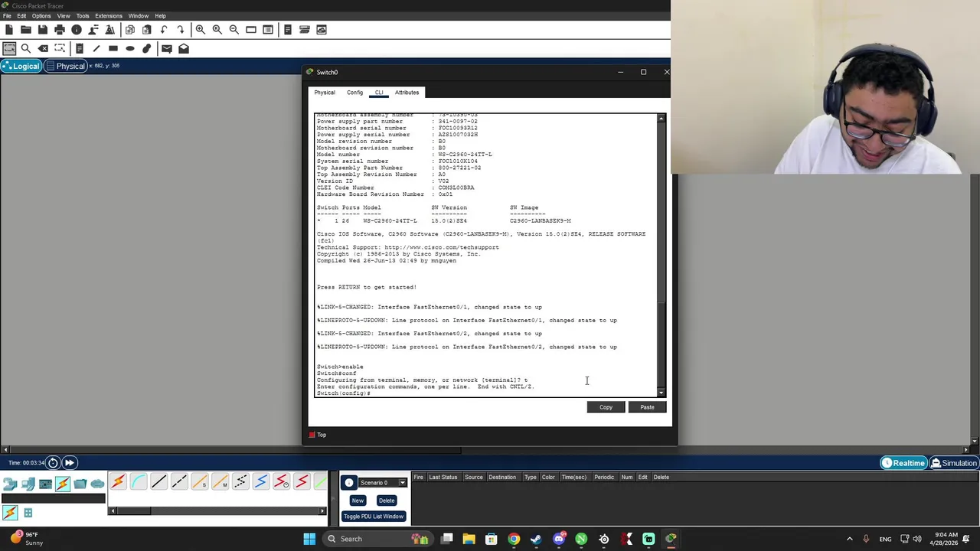Activate the Delete tool

tap(43, 48)
